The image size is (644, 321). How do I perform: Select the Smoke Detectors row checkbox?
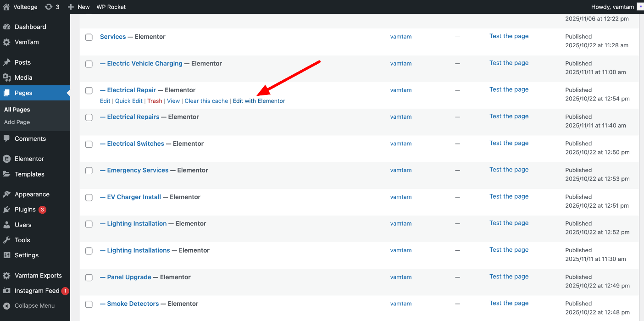(x=89, y=304)
